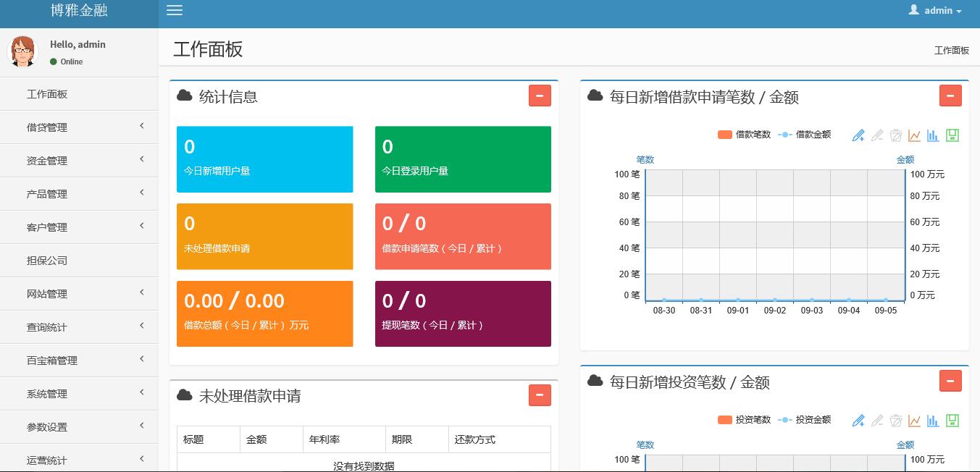Collapse the 统计信息 panel
980x472 pixels.
click(x=540, y=96)
